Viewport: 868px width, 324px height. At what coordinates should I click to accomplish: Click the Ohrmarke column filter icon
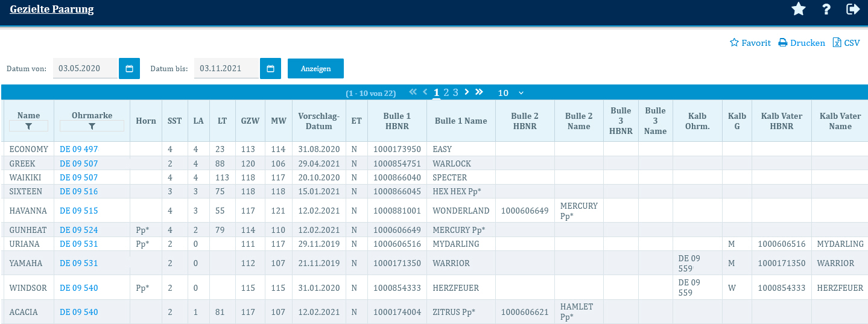[92, 126]
